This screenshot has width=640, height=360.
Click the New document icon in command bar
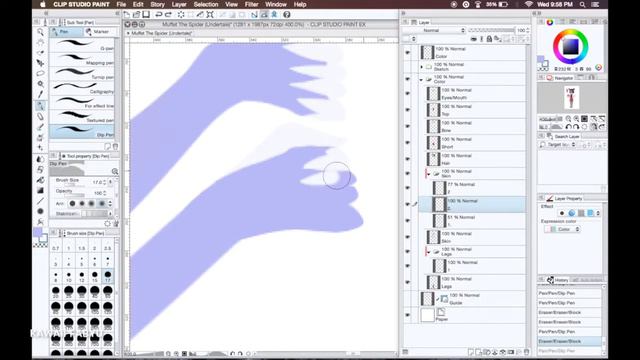pos(127,15)
